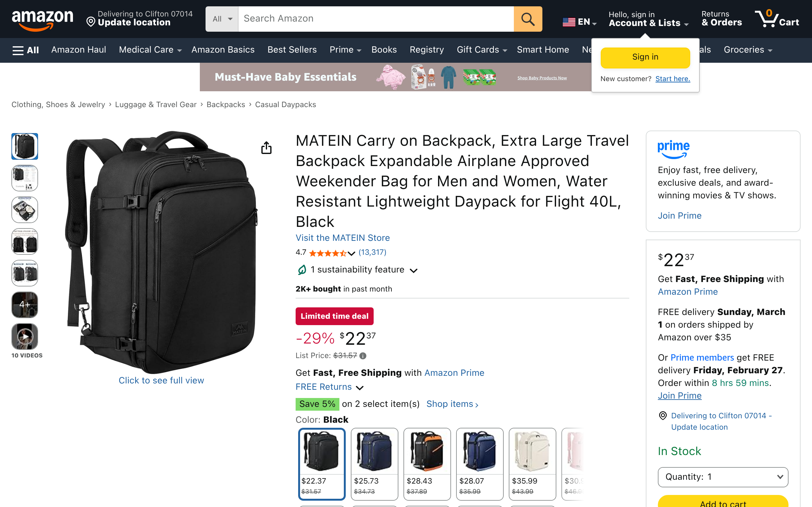Click the yellow Sign in button
The height and width of the screenshot is (507, 812).
[x=645, y=57]
